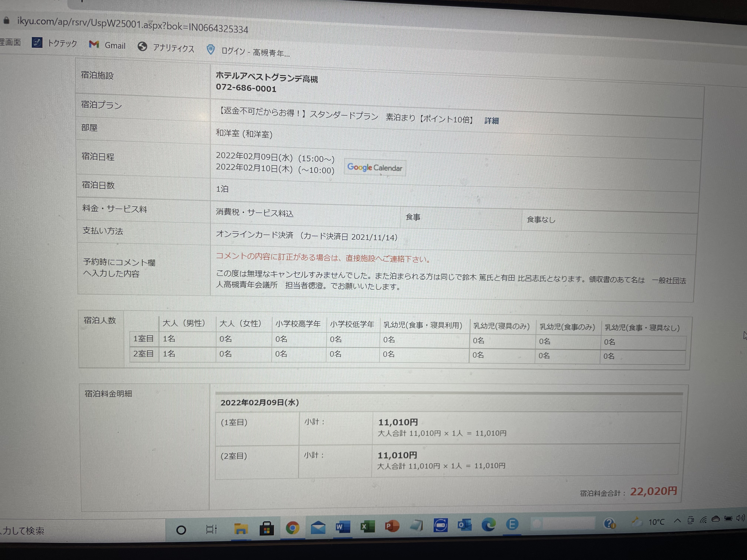Click the OneDrive cloud tray icon

pos(716,519)
